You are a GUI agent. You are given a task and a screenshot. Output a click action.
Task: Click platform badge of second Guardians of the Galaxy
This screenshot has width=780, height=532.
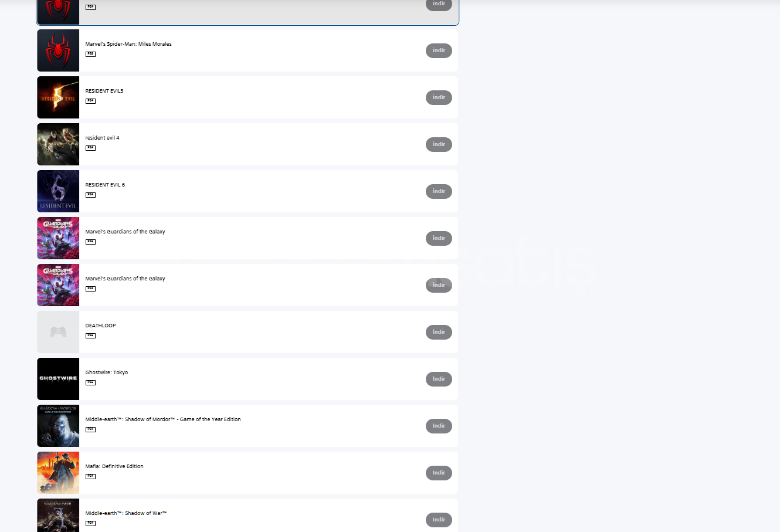click(x=90, y=289)
